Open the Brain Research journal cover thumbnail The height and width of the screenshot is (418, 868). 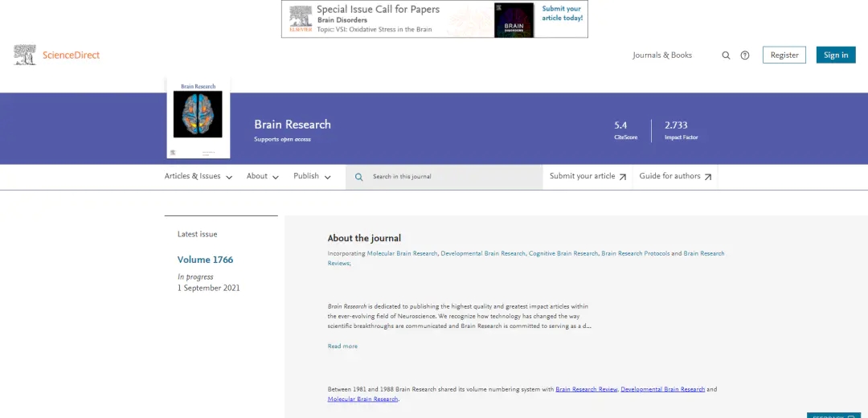point(199,118)
